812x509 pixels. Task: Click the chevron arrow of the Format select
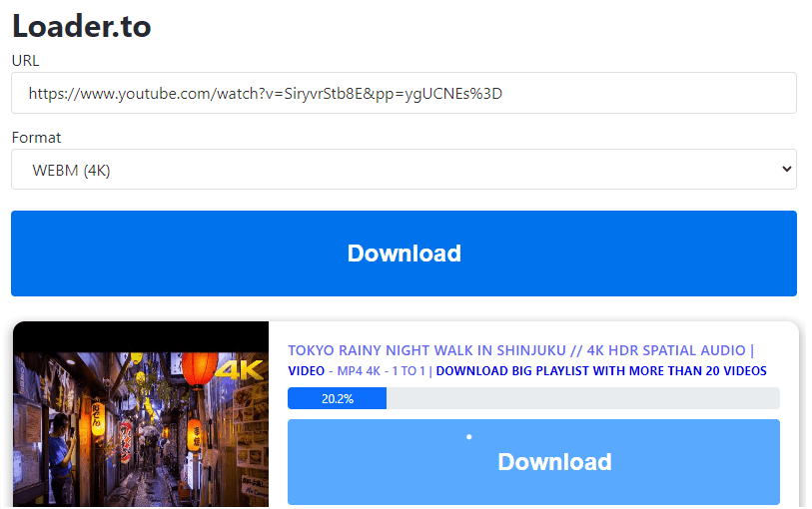click(784, 170)
